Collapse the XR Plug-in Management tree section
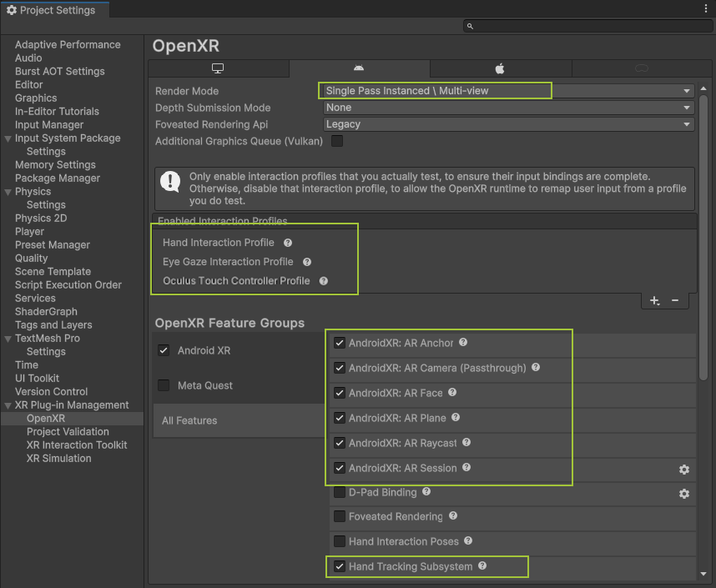Viewport: 716px width, 588px height. pyautogui.click(x=8, y=405)
